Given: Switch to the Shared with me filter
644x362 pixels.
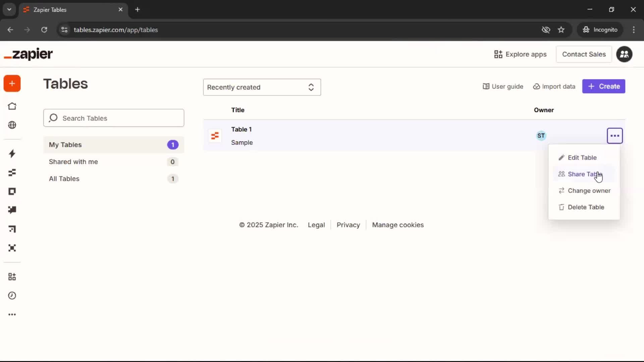Looking at the screenshot, I should (114, 162).
